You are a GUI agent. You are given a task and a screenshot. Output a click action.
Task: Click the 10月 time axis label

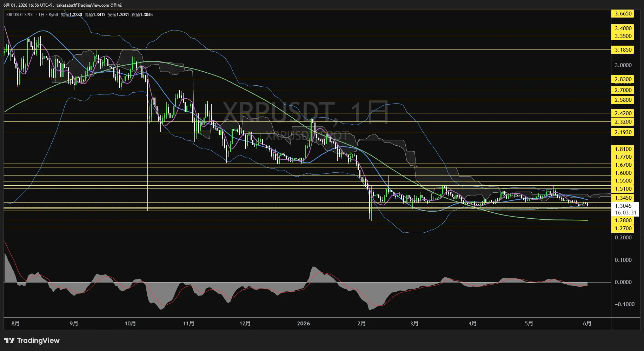pos(130,323)
